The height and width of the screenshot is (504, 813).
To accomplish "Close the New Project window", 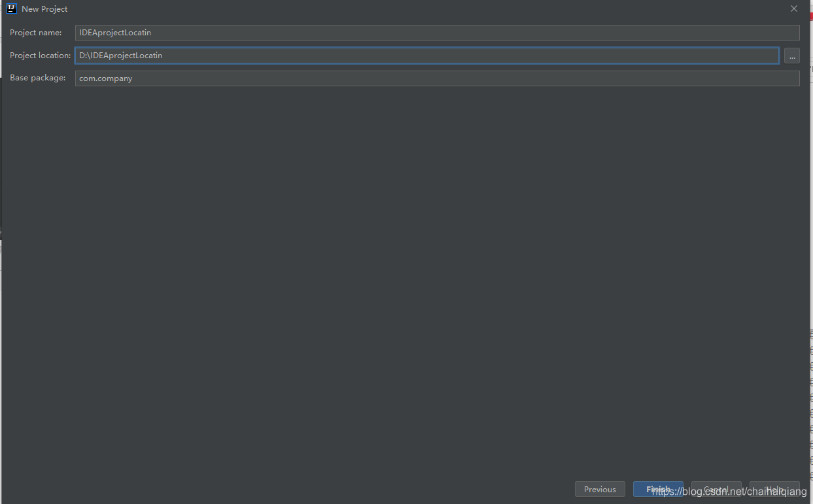I will [794, 8].
